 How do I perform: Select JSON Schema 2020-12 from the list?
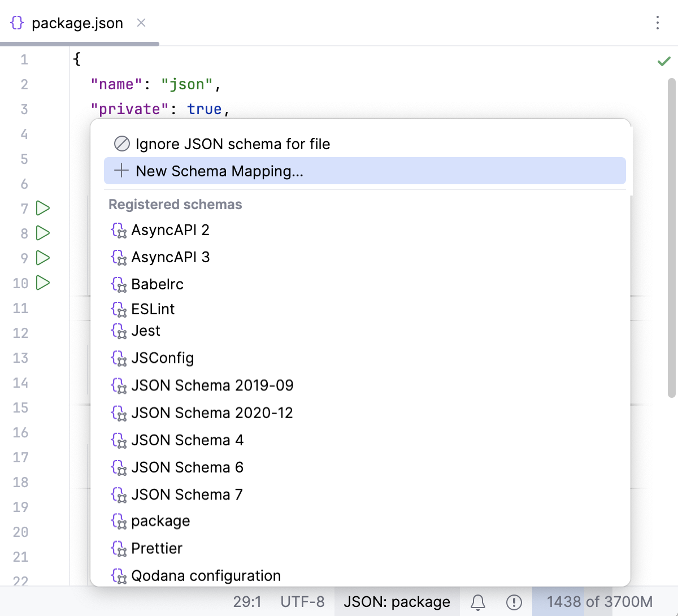(x=212, y=413)
